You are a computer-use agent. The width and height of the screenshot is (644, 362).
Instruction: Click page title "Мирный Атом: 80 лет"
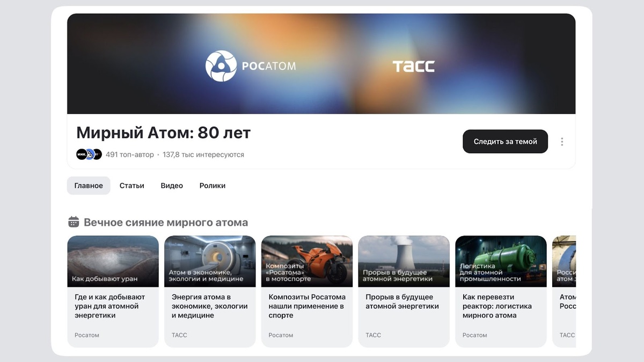coord(164,132)
